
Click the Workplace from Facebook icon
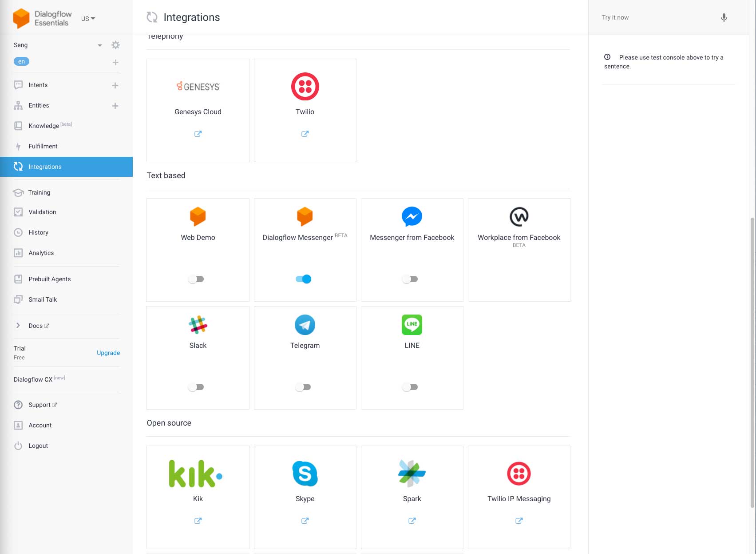point(519,217)
